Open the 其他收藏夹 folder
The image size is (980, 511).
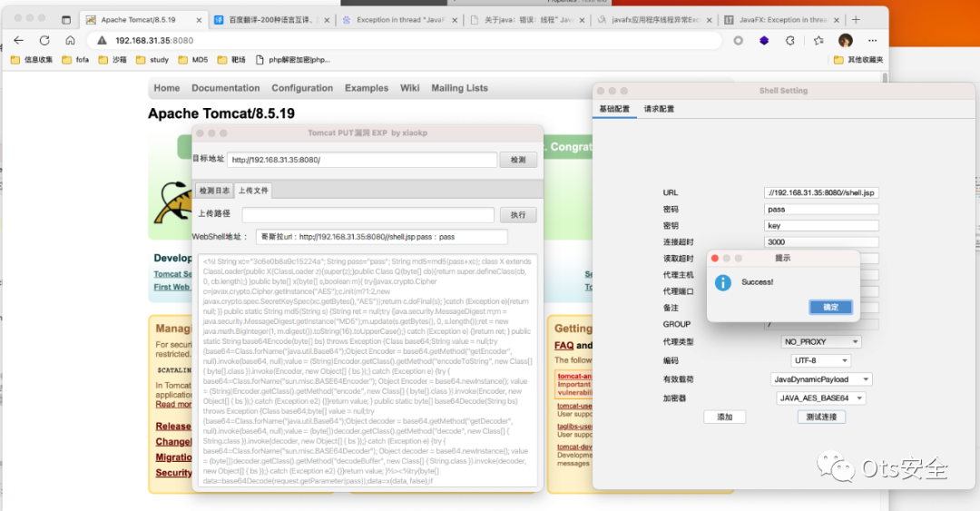[x=858, y=60]
